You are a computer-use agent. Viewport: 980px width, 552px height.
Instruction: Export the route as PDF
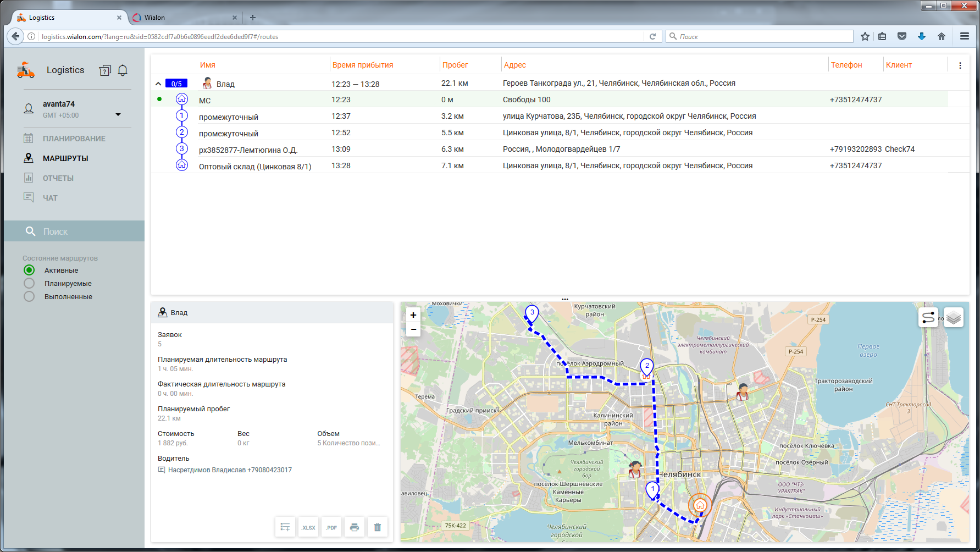tap(331, 527)
